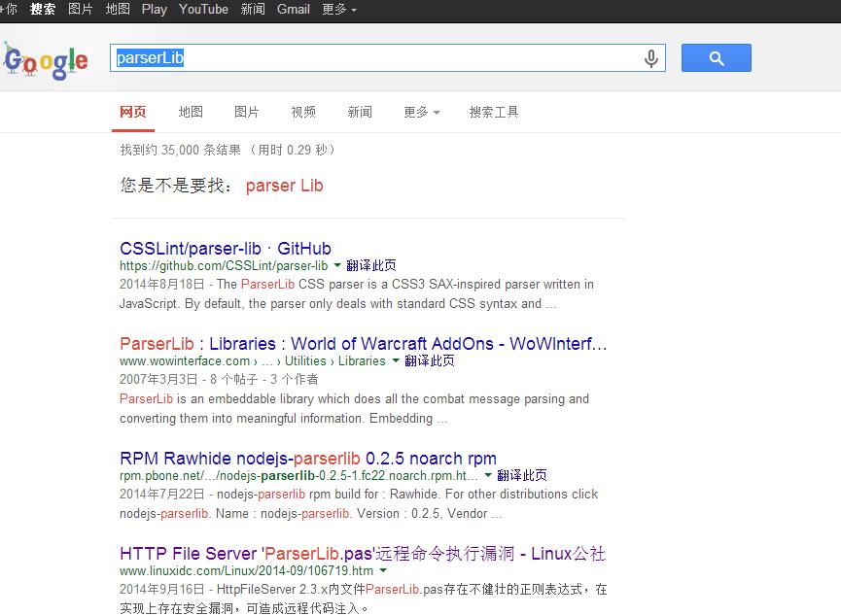Expand the arrow beside the wowinterface.com URL

(x=396, y=360)
